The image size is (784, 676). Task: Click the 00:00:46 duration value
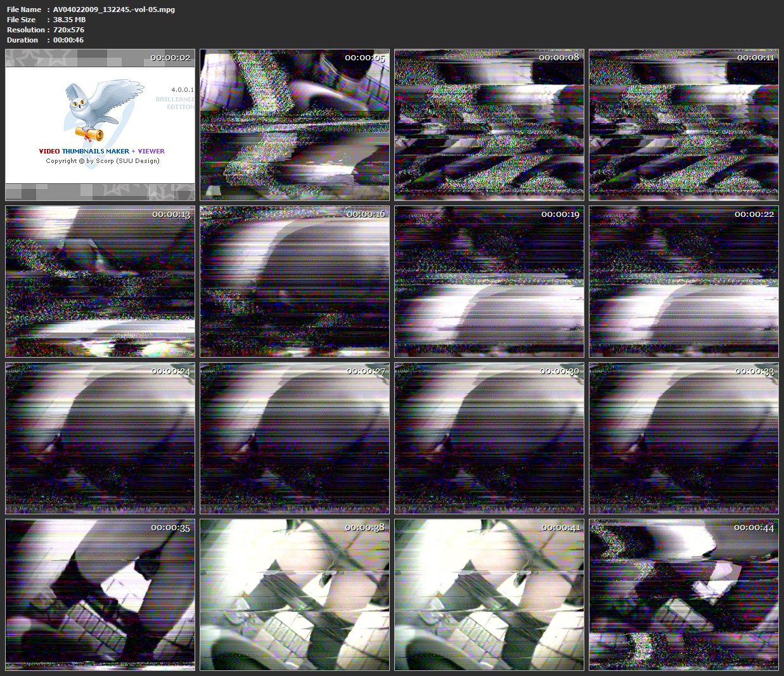[68, 40]
